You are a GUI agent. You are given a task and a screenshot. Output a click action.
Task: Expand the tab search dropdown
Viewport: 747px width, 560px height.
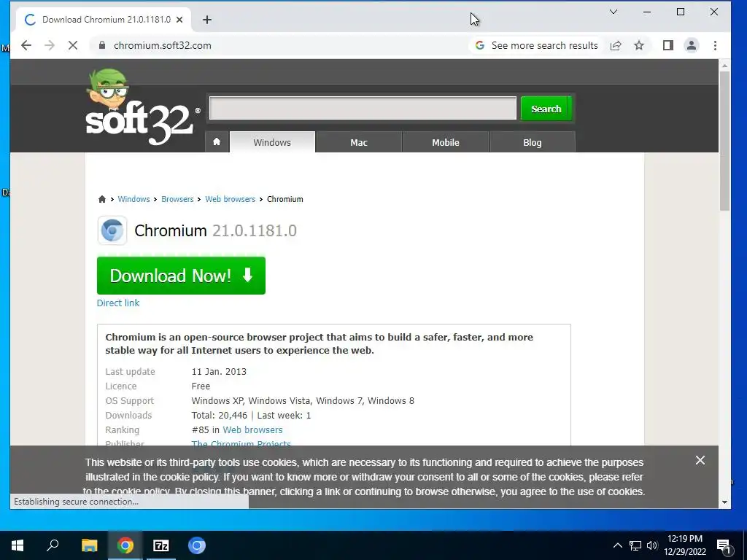click(x=614, y=12)
